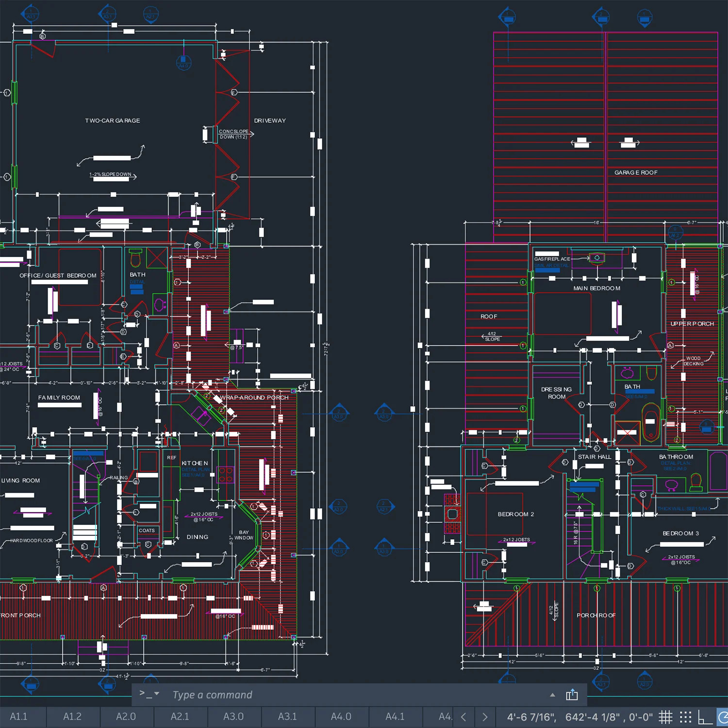Expand command history with the up triangle
728x728 pixels.
(x=552, y=695)
